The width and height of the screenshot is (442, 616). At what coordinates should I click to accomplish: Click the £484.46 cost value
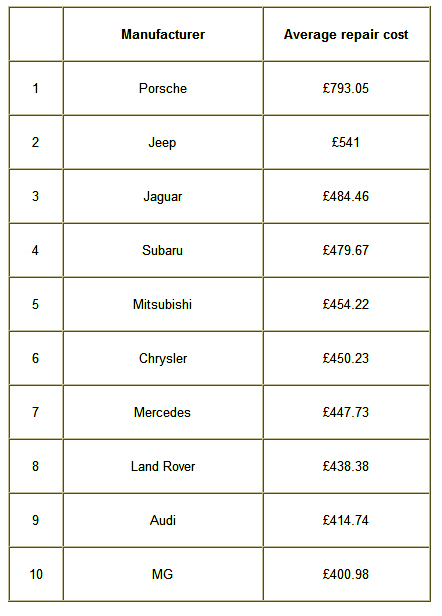(x=346, y=196)
